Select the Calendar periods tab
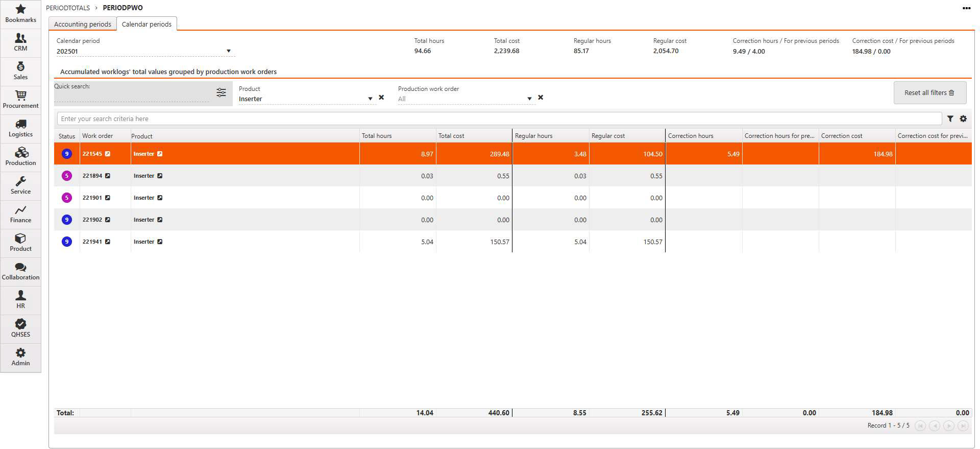The width and height of the screenshot is (980, 449). pos(146,24)
